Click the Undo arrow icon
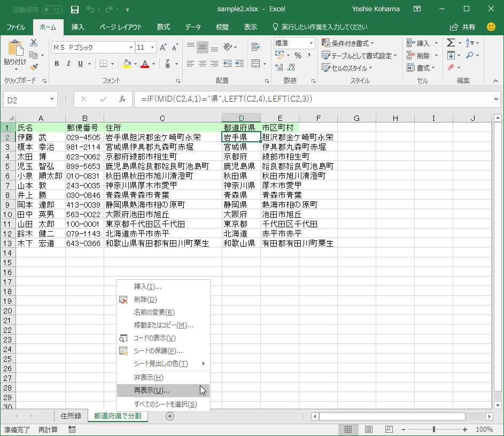 coord(90,9)
